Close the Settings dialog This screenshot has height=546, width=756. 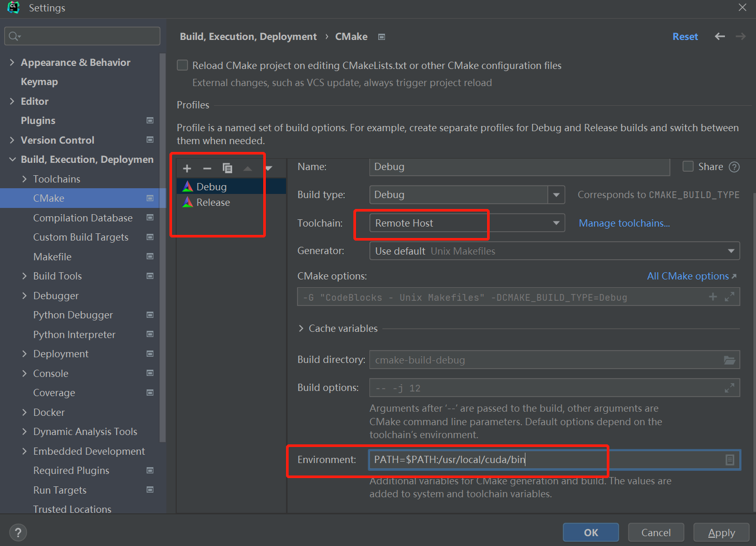743,7
